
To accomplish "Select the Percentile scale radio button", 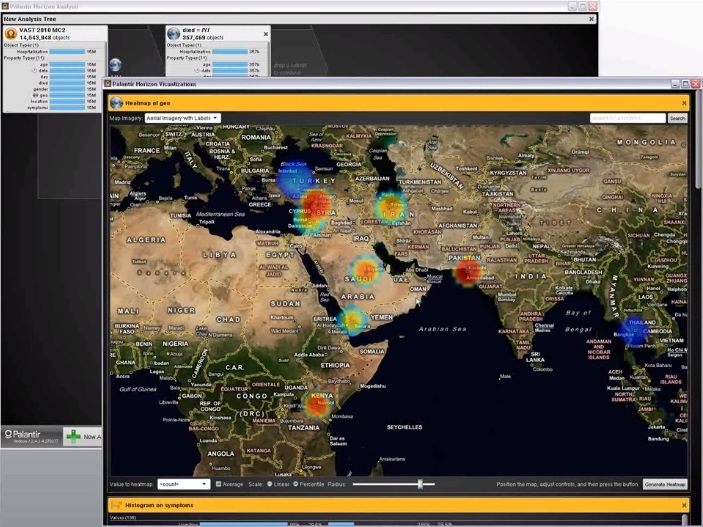I will [296, 484].
